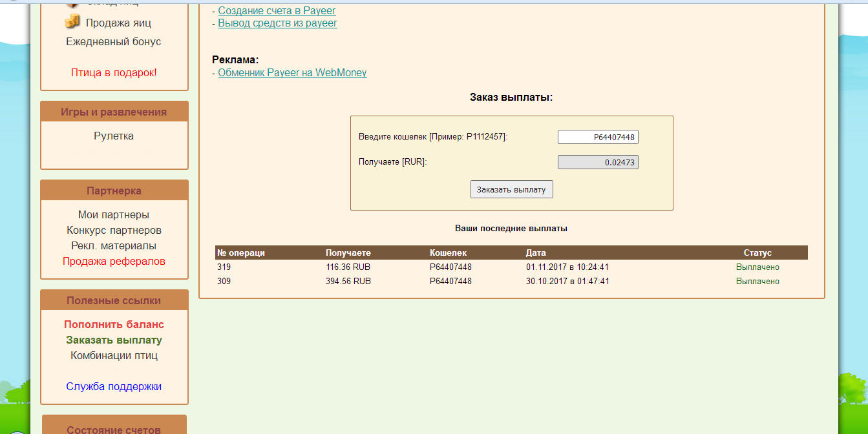868x434 pixels.
Task: Click the red Продажа рефералов link
Action: pos(114,261)
